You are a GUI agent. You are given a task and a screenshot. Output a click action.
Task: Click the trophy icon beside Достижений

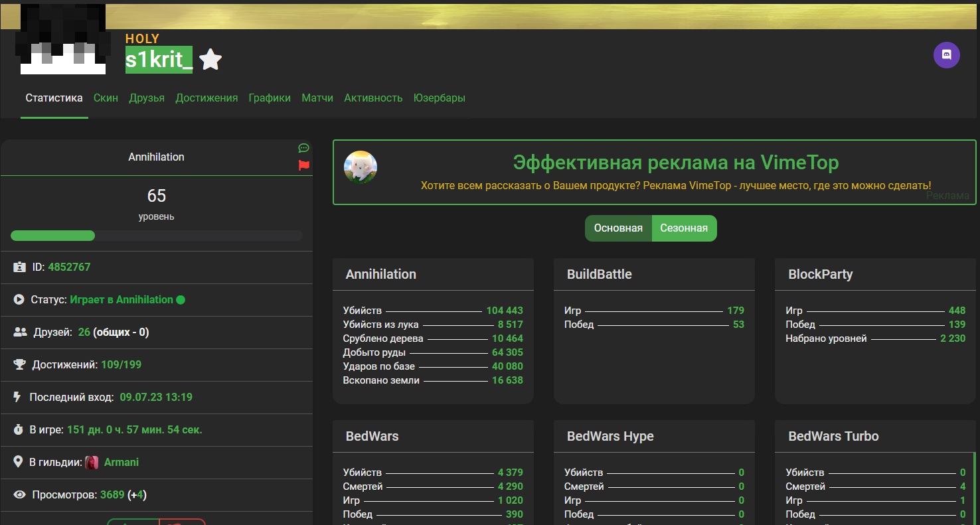tap(19, 364)
